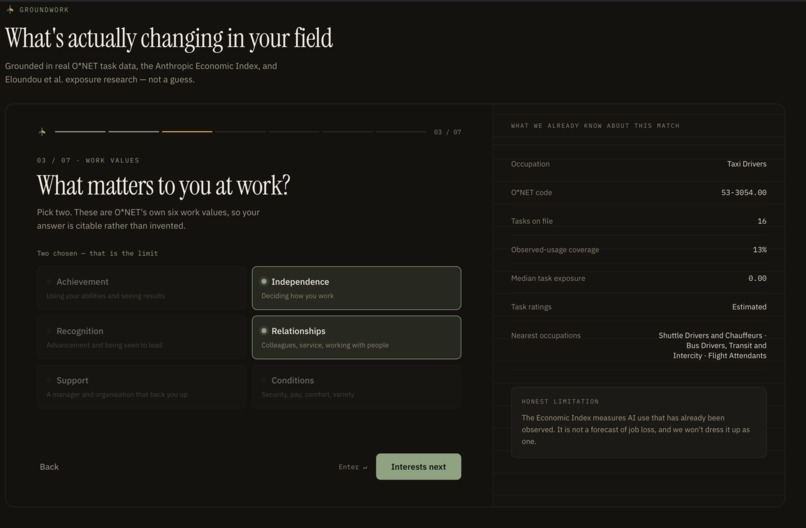This screenshot has width=806, height=528.
Task: Deselect the Independence work value card
Action: tap(356, 288)
